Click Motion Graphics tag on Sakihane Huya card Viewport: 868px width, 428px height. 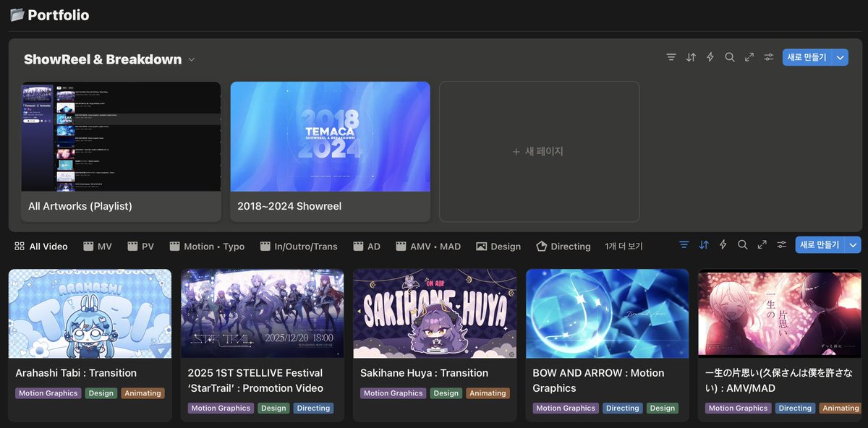tap(393, 393)
